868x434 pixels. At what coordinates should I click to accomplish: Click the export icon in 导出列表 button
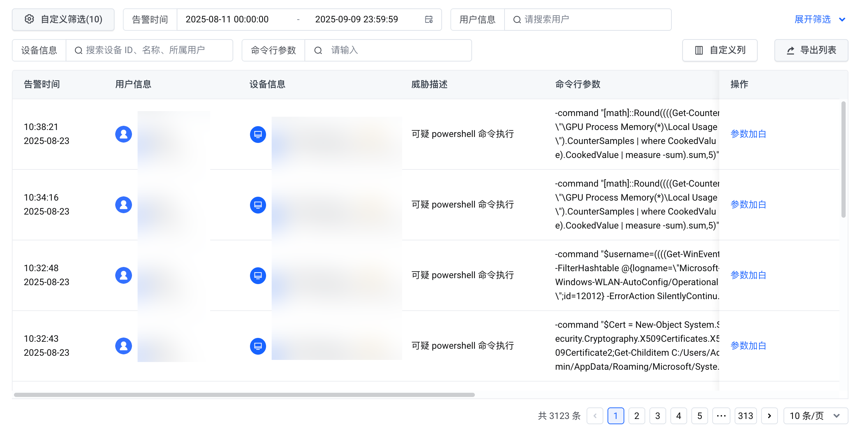coord(790,50)
